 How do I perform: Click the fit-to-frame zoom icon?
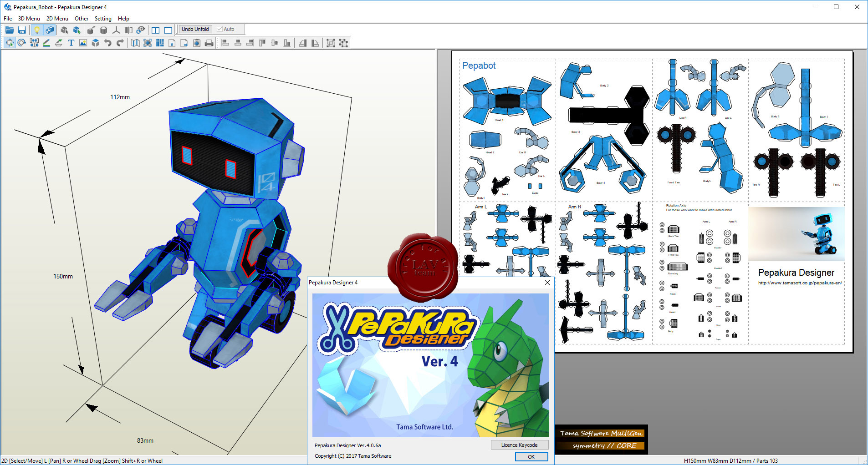[148, 43]
